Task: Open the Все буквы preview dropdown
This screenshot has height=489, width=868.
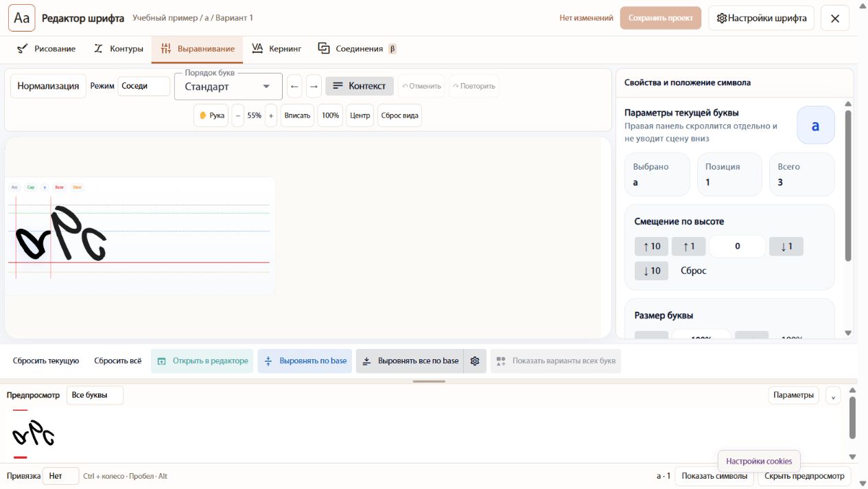Action: [95, 395]
